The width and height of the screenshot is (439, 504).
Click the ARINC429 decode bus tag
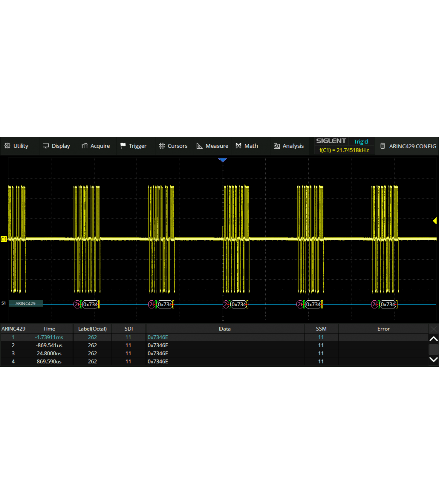pyautogui.click(x=25, y=304)
